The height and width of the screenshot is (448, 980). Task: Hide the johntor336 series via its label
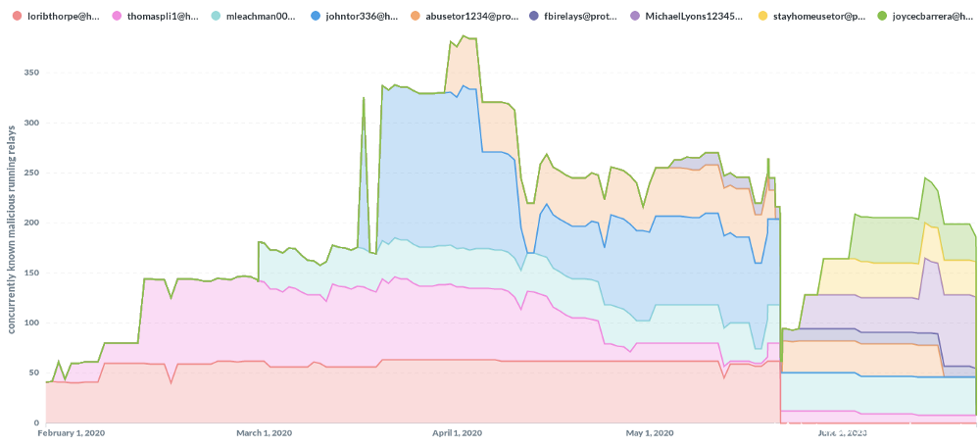pyautogui.click(x=362, y=17)
